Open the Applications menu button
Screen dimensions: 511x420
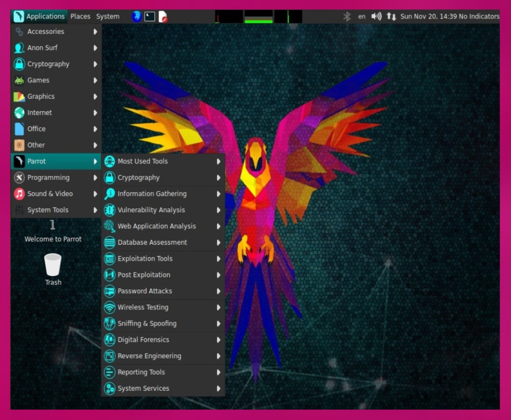coord(39,16)
